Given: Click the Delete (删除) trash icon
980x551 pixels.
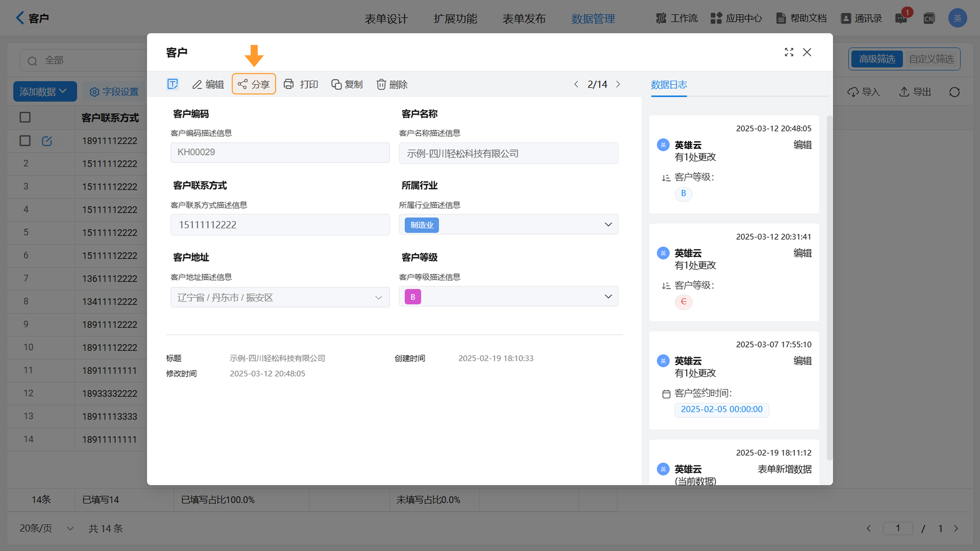Looking at the screenshot, I should [381, 84].
